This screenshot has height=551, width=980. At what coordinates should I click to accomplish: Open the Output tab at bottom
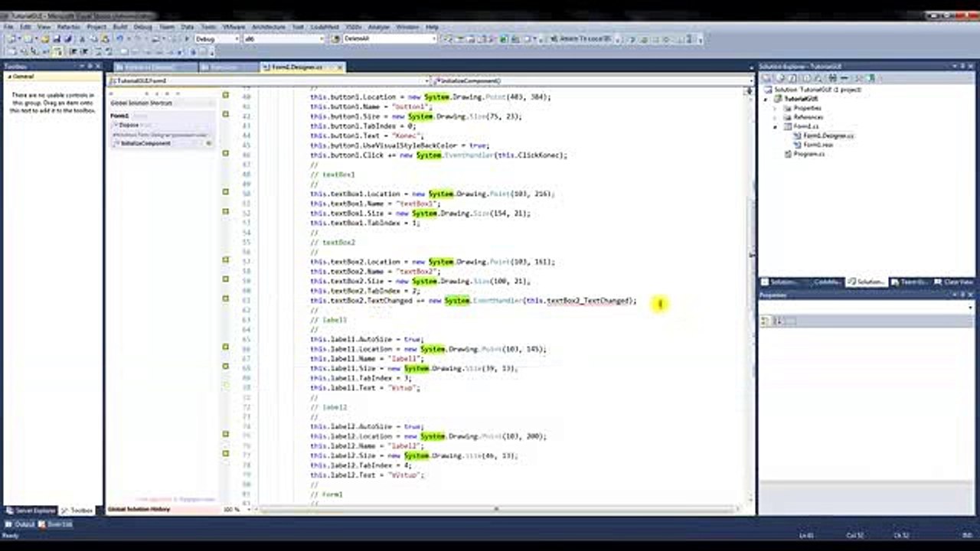coord(21,524)
